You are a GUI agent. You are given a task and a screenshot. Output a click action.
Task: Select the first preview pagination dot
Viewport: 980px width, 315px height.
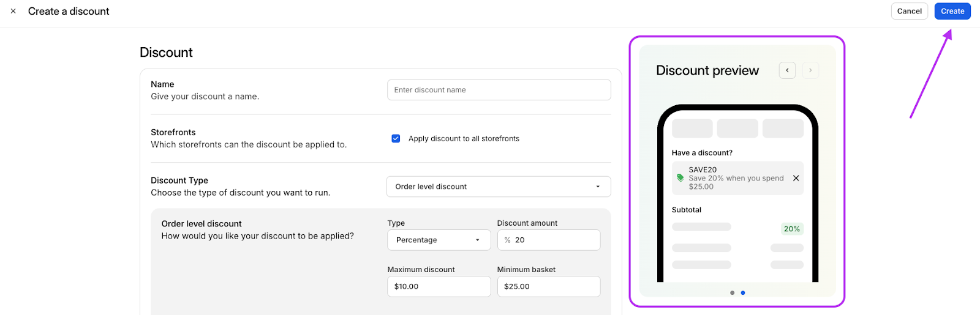[x=732, y=293]
